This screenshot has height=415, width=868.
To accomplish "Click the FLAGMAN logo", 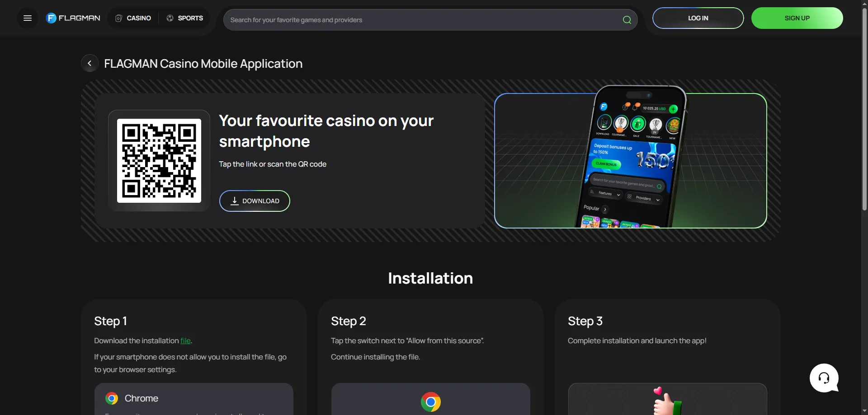I will click(x=73, y=18).
